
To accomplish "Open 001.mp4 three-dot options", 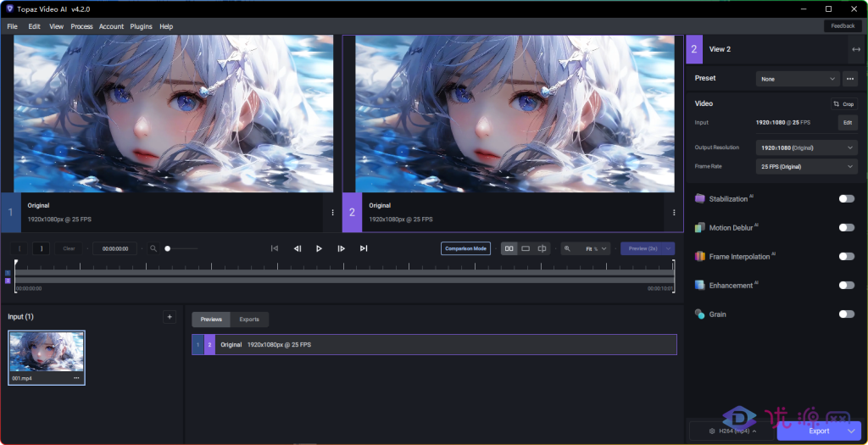I will [76, 378].
